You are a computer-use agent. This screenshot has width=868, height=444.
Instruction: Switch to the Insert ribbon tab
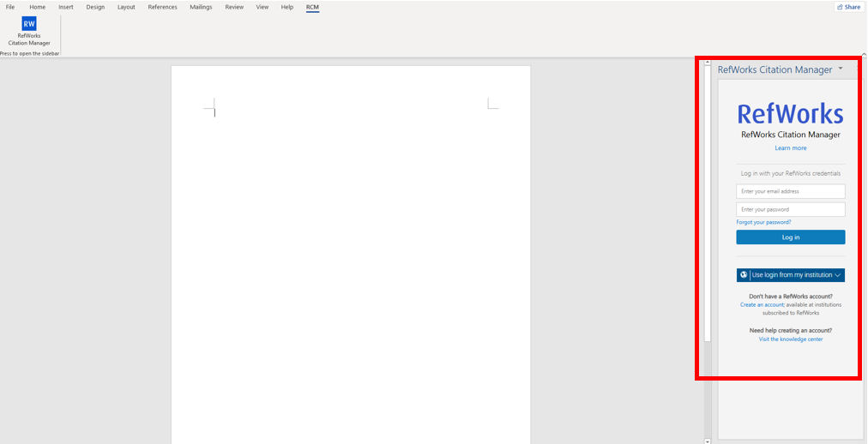[x=66, y=7]
